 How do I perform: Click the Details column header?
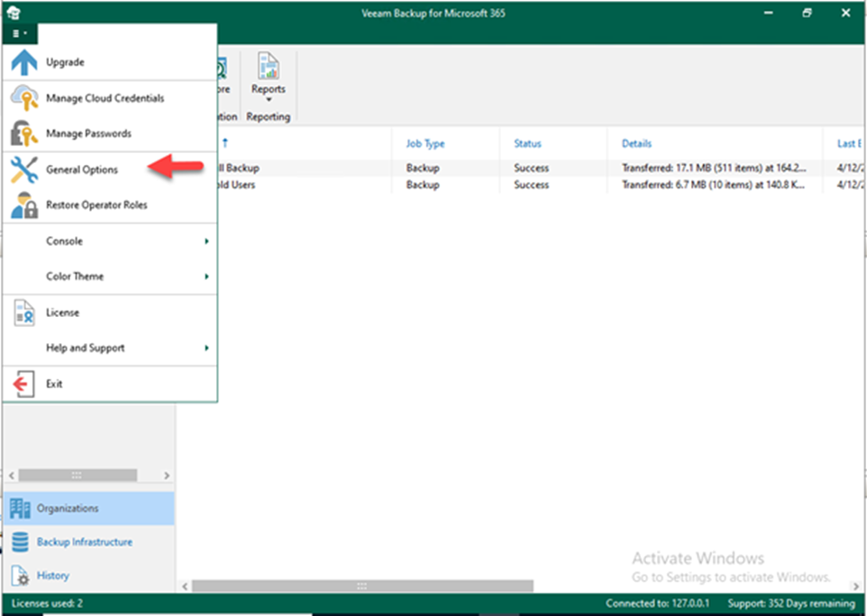click(x=636, y=143)
